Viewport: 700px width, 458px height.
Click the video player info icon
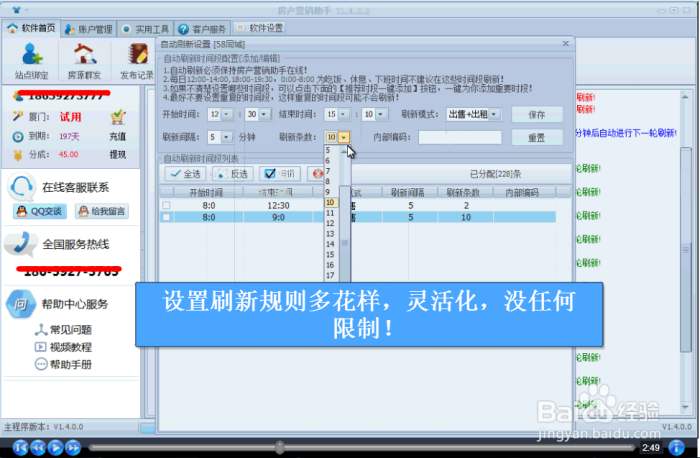(x=676, y=447)
